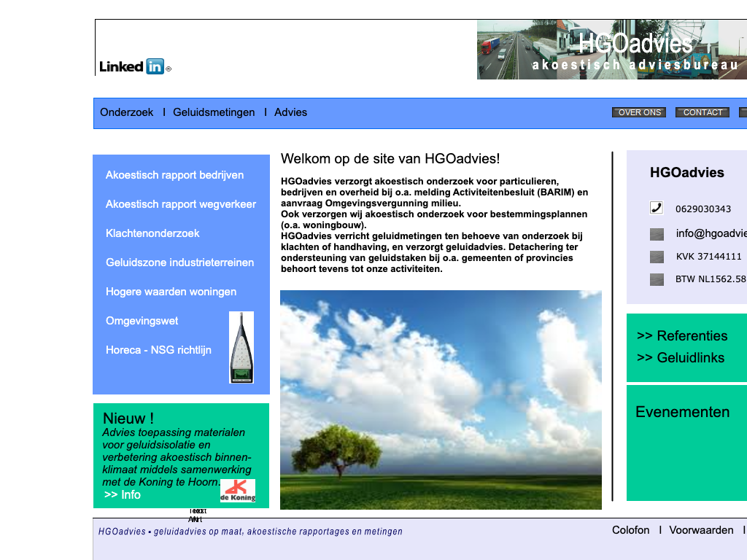Click the icon beside the BTW number

657,279
